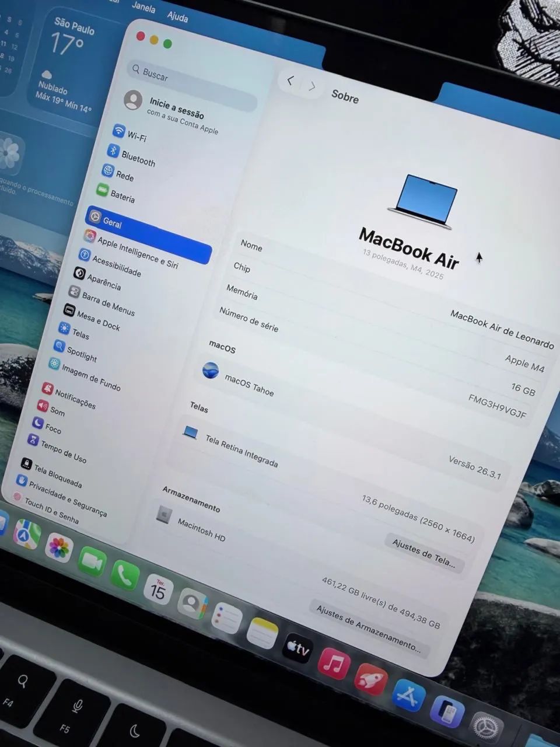Click Versão 26.3.1 text
Viewport: 560px width, 747px height.
(475, 467)
